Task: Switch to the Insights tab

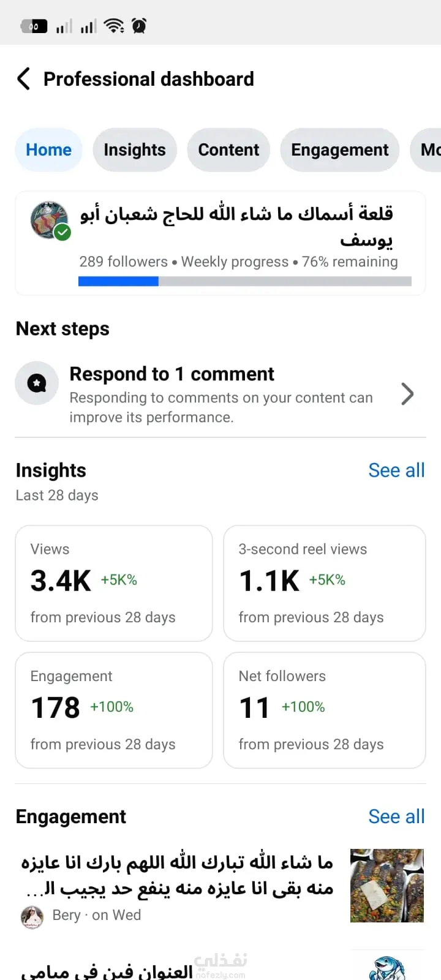Action: point(135,150)
